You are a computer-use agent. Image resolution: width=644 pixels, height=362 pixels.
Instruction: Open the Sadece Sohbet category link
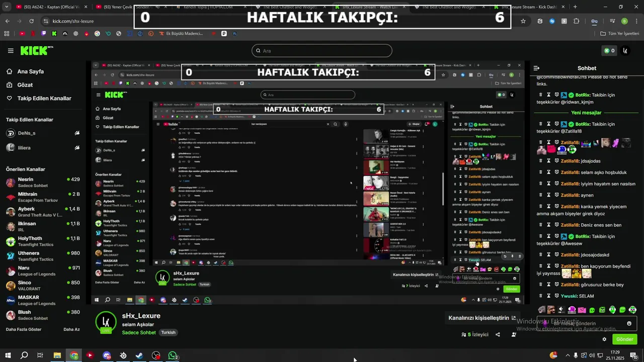(139, 333)
